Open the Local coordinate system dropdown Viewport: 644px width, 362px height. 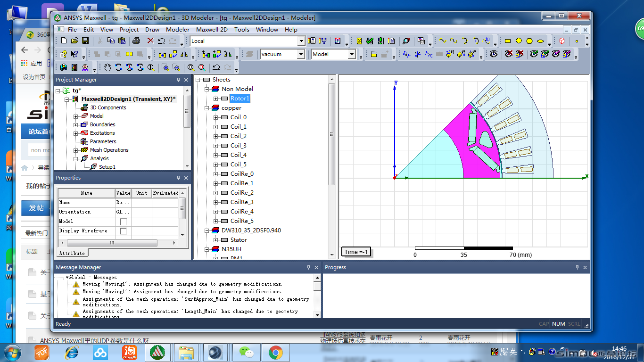(x=301, y=41)
